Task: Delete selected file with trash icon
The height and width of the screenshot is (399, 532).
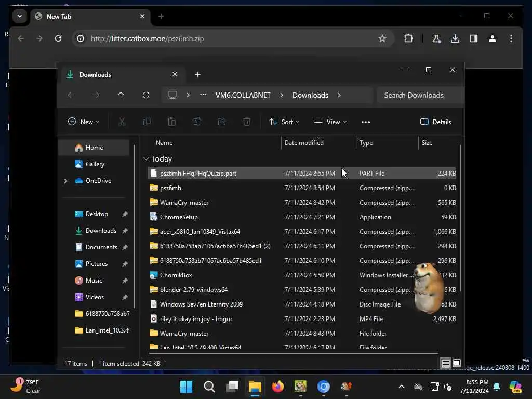Action: click(x=247, y=122)
